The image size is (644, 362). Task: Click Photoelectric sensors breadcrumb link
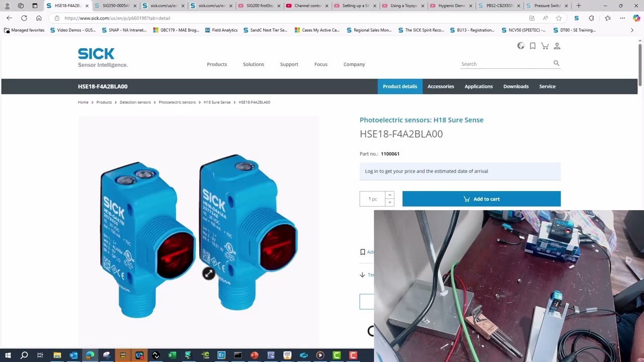coord(177,102)
